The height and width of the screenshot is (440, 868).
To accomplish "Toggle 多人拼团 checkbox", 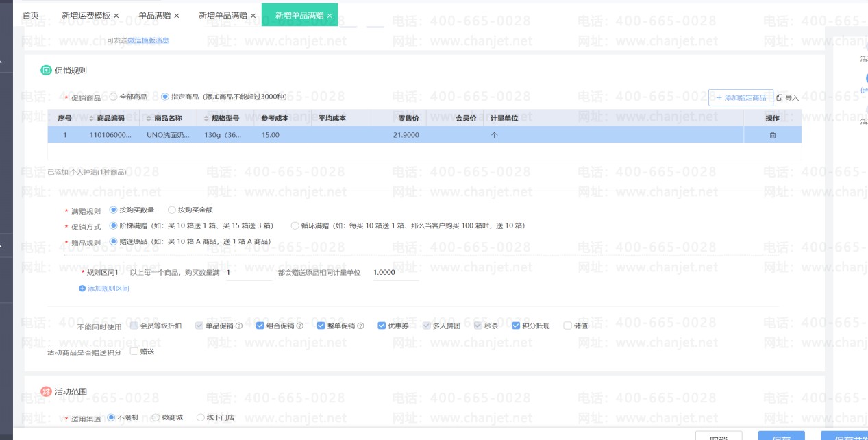I will click(427, 326).
